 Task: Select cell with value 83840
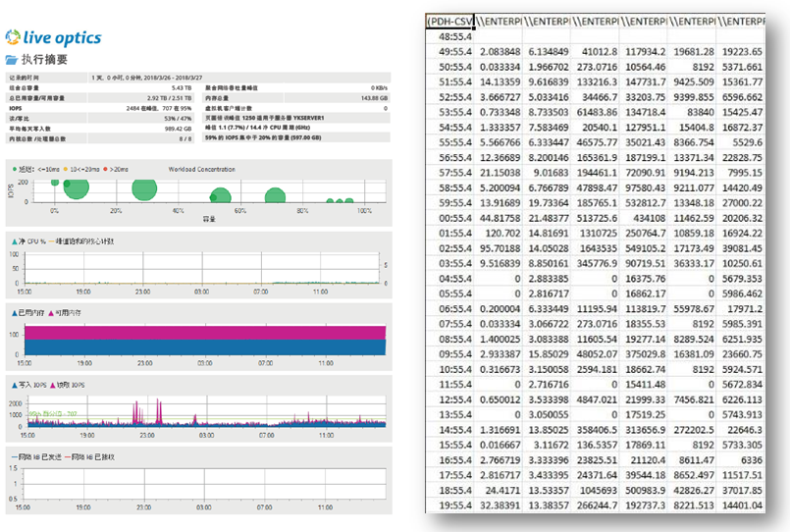692,112
